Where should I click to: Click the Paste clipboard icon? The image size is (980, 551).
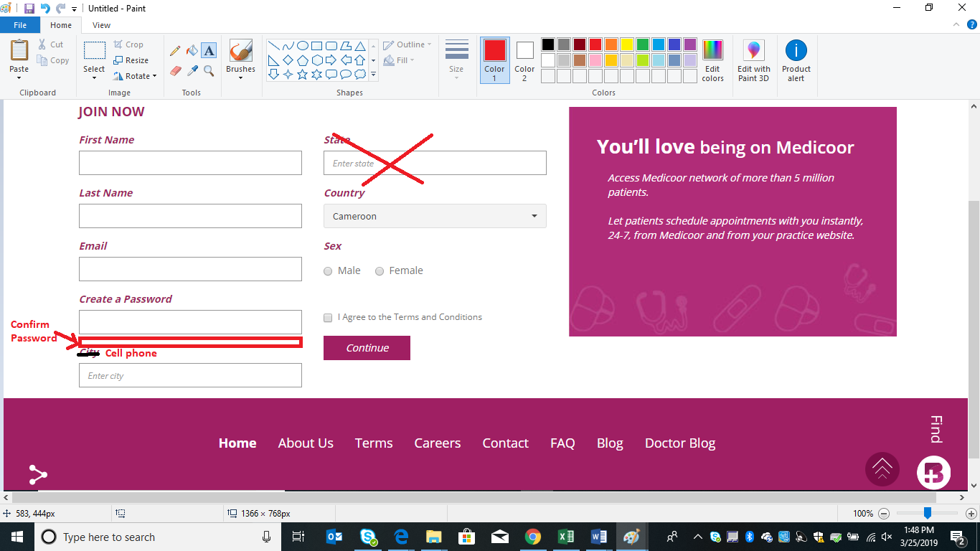click(19, 51)
